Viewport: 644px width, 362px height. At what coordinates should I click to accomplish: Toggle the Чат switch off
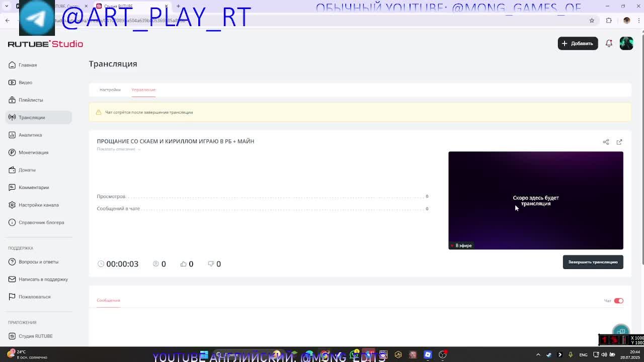point(618,301)
